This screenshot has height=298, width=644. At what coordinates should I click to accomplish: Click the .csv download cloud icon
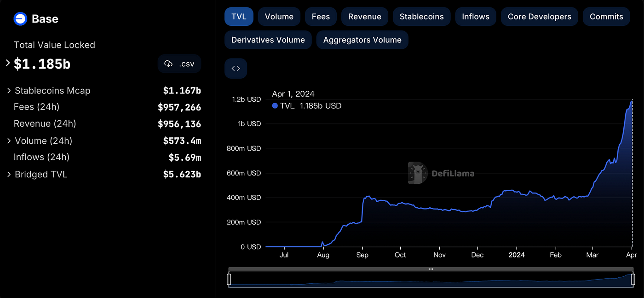tap(168, 64)
